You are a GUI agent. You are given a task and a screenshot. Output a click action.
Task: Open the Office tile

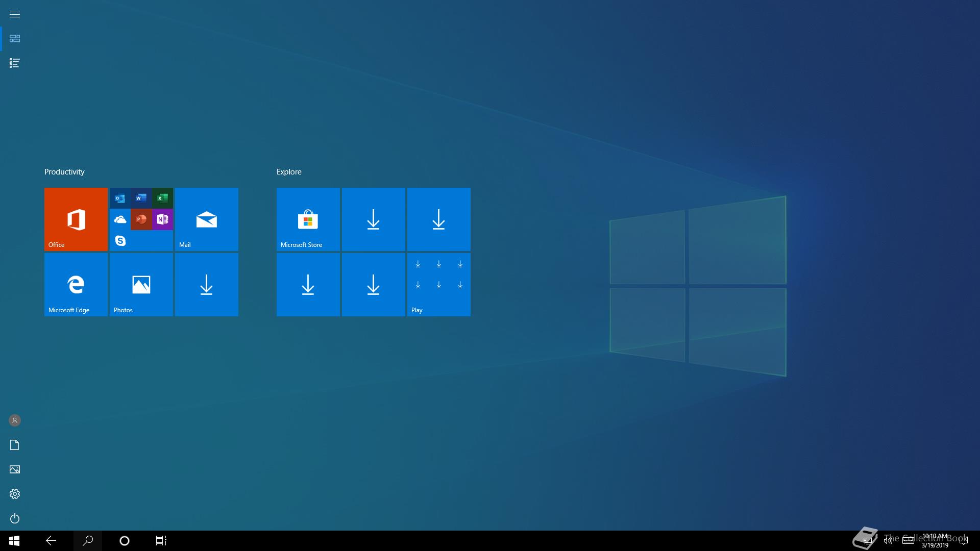(76, 219)
